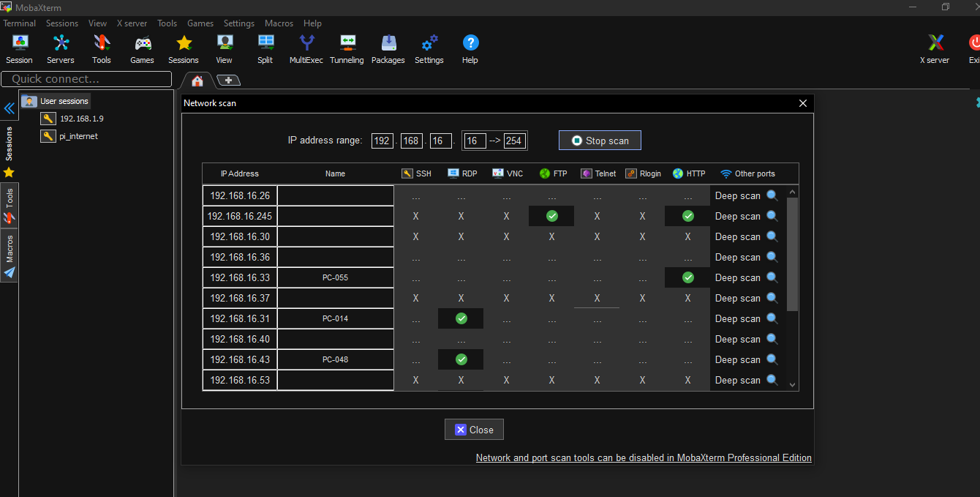The height and width of the screenshot is (497, 980).
Task: Click HTTP green check for 192.168.16.245
Action: [687, 216]
